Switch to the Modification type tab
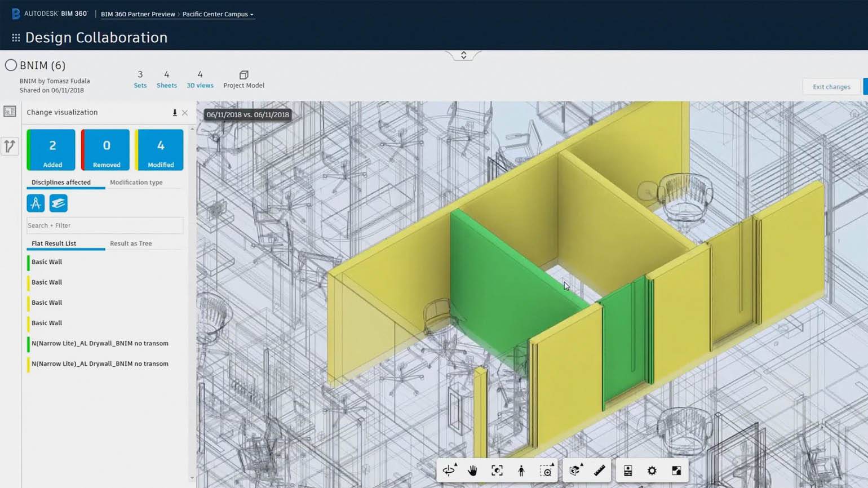 [136, 183]
